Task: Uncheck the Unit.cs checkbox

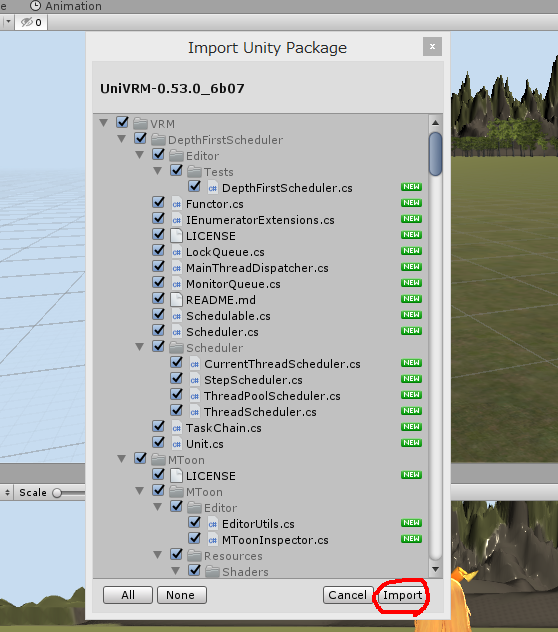Action: [158, 442]
